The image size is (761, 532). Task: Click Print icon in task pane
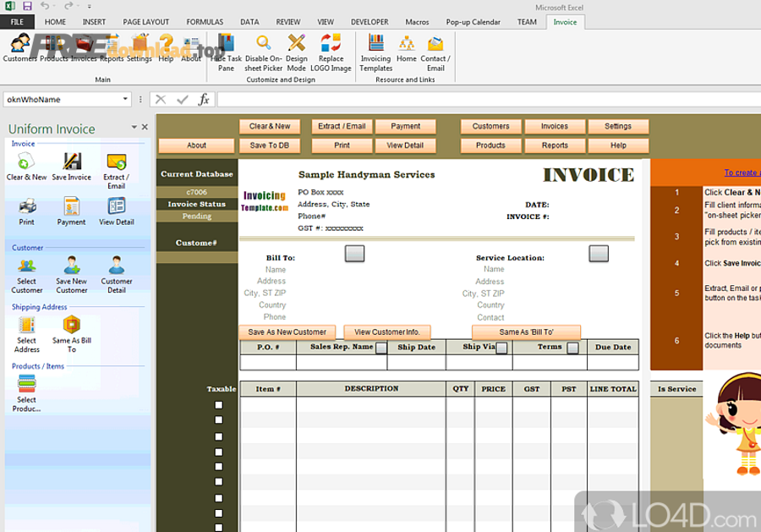[x=27, y=211]
